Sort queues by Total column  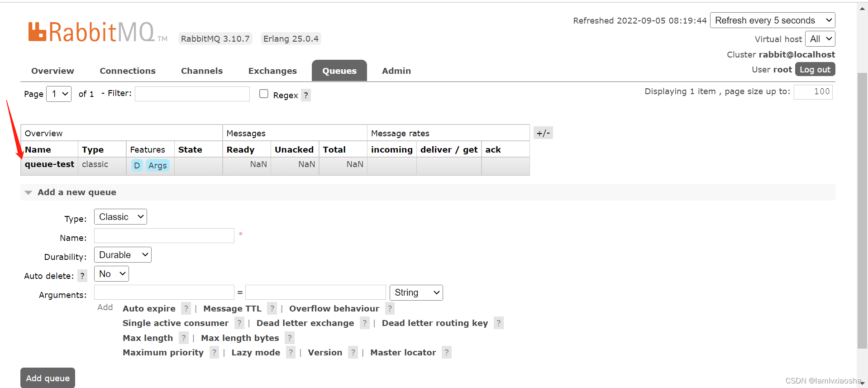(334, 149)
